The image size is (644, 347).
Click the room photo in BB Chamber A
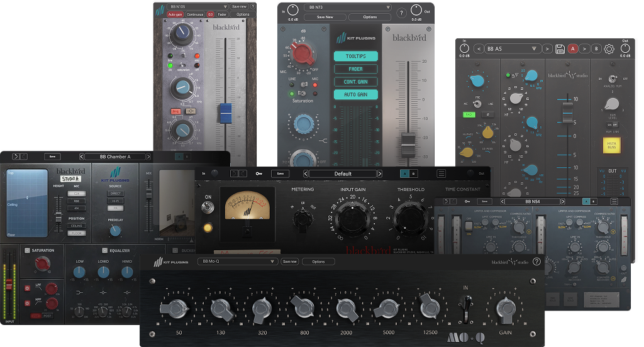point(177,202)
